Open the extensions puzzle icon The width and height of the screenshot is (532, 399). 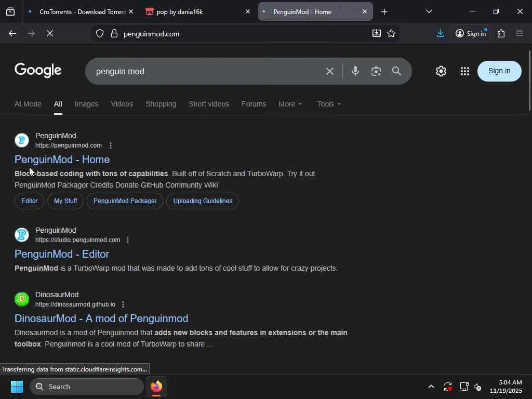tap(501, 33)
